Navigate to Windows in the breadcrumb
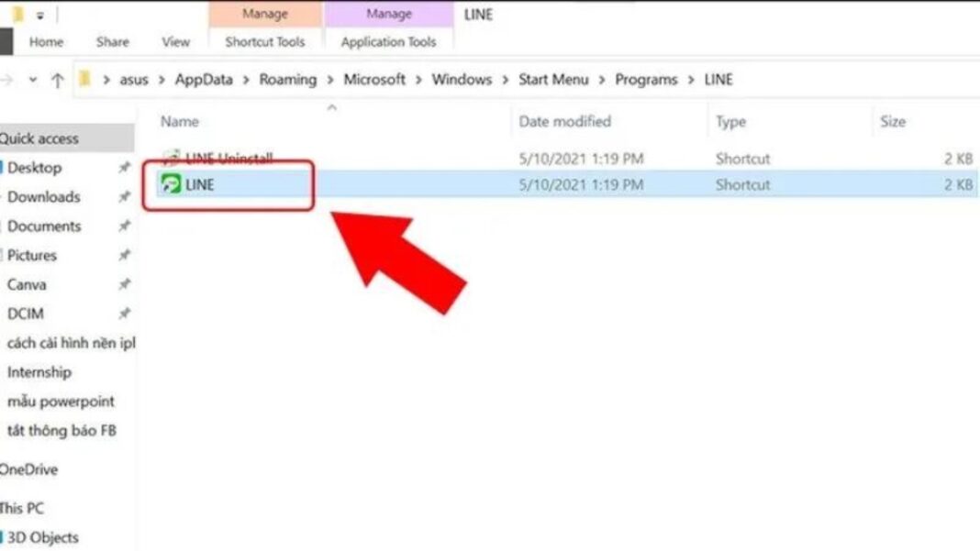 point(462,80)
